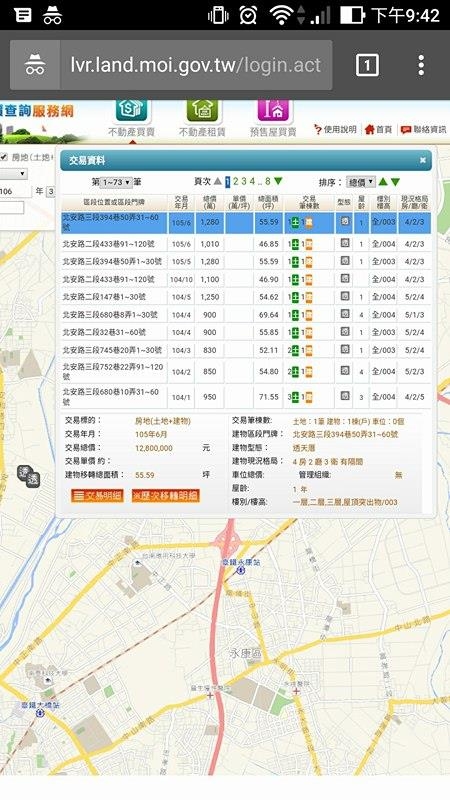Go to 首頁 home page

tap(378, 130)
